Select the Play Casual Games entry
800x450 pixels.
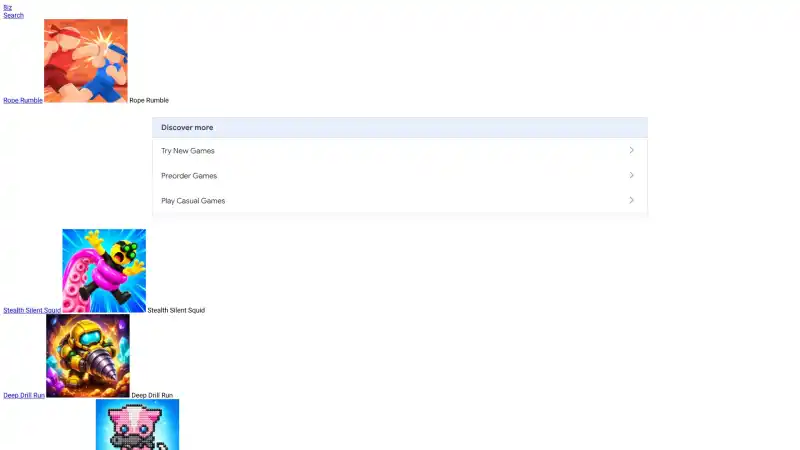(x=399, y=201)
